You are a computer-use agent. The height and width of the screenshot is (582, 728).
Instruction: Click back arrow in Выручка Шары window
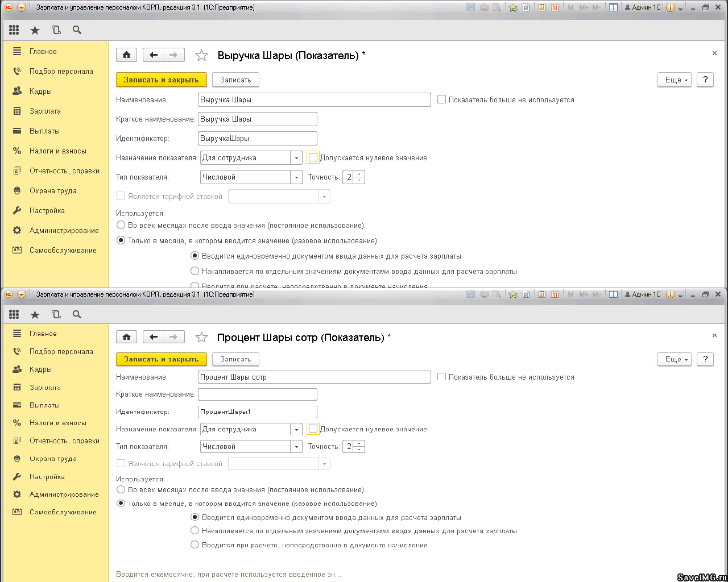153,55
